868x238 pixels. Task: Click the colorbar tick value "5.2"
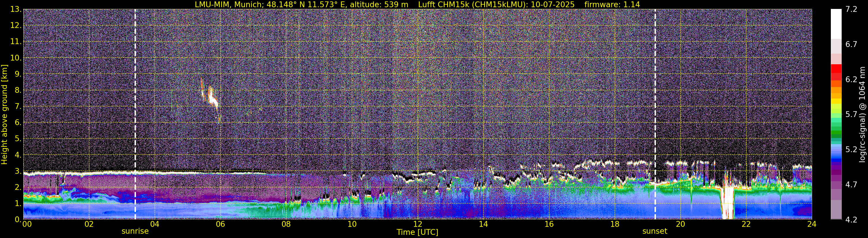[852, 150]
